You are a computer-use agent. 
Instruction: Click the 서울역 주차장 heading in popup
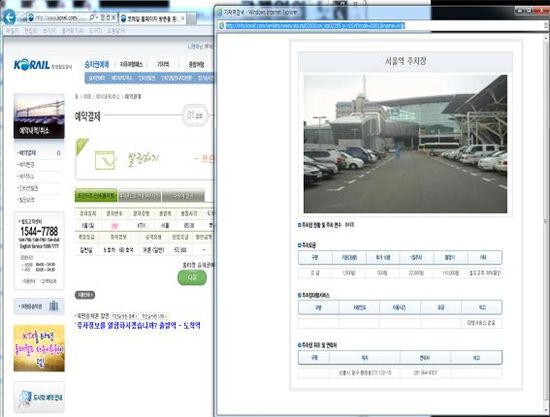click(405, 61)
